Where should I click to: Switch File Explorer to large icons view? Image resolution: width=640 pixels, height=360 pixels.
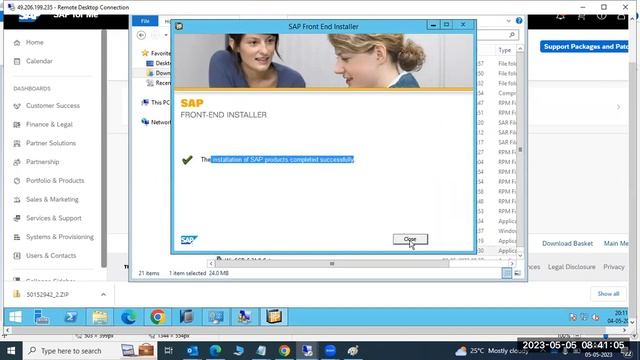[x=517, y=273]
